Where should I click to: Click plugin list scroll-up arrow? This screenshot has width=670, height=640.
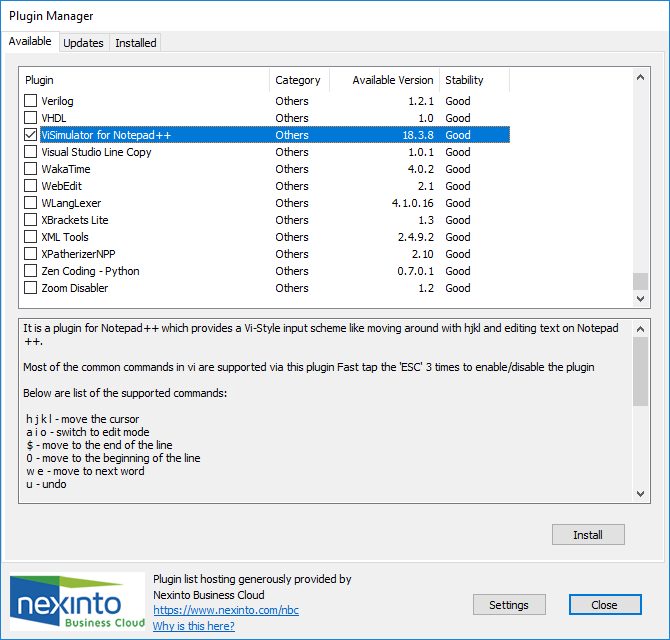click(640, 77)
